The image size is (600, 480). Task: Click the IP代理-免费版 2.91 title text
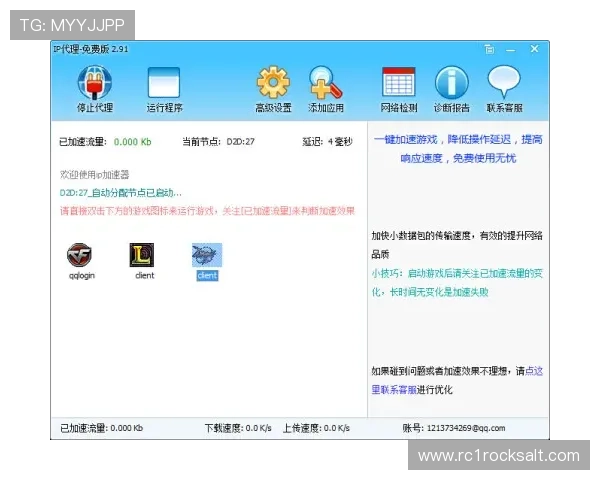91,49
